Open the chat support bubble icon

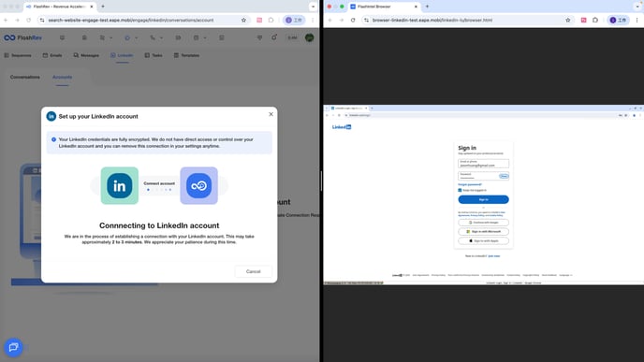tap(13, 347)
